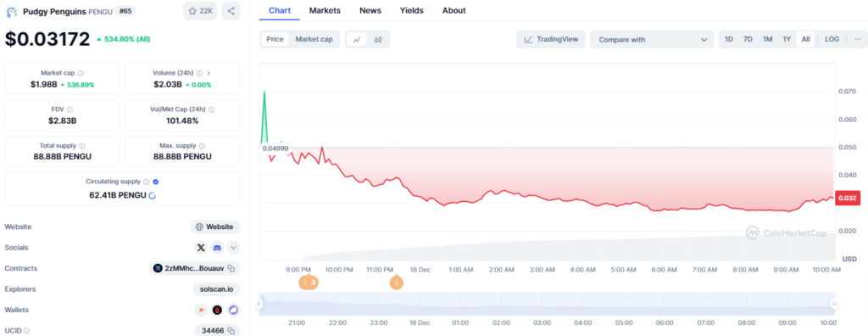Click the 62.41B PENGU circulating value
Viewport: 868px width, 336px height.
[x=118, y=195]
